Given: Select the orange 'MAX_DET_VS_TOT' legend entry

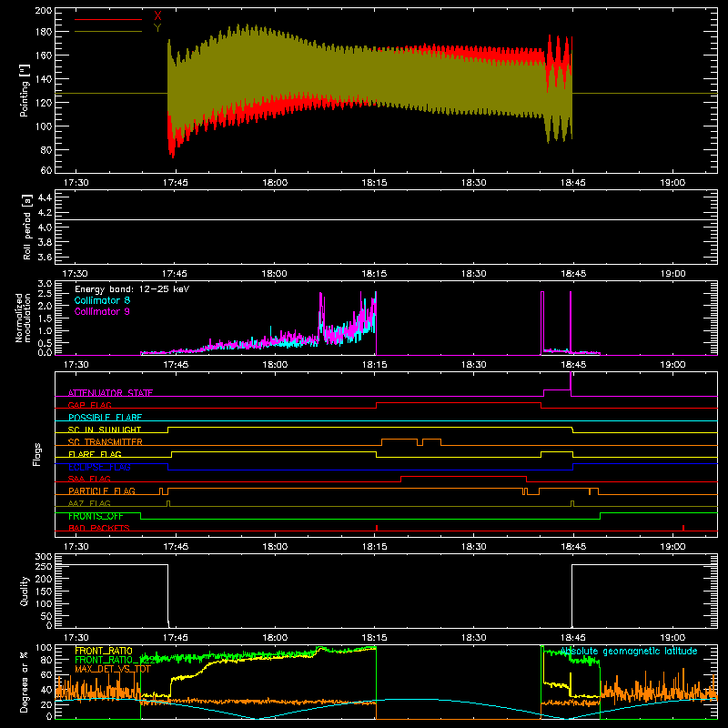Looking at the screenshot, I should pos(113,669).
